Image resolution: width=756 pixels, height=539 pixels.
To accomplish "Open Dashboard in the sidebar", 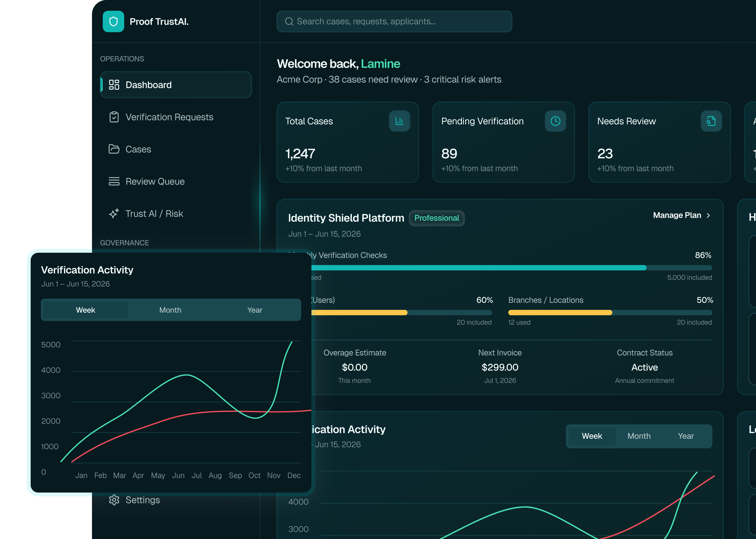I will coord(176,85).
